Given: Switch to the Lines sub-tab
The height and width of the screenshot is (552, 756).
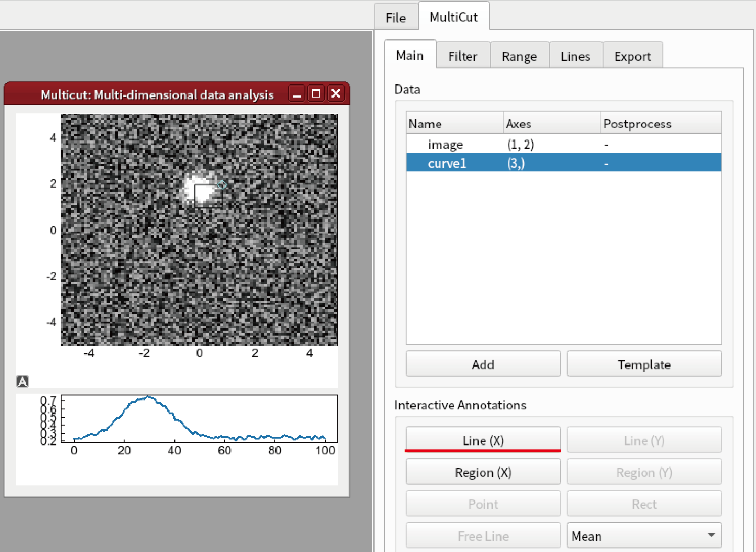Looking at the screenshot, I should 576,56.
